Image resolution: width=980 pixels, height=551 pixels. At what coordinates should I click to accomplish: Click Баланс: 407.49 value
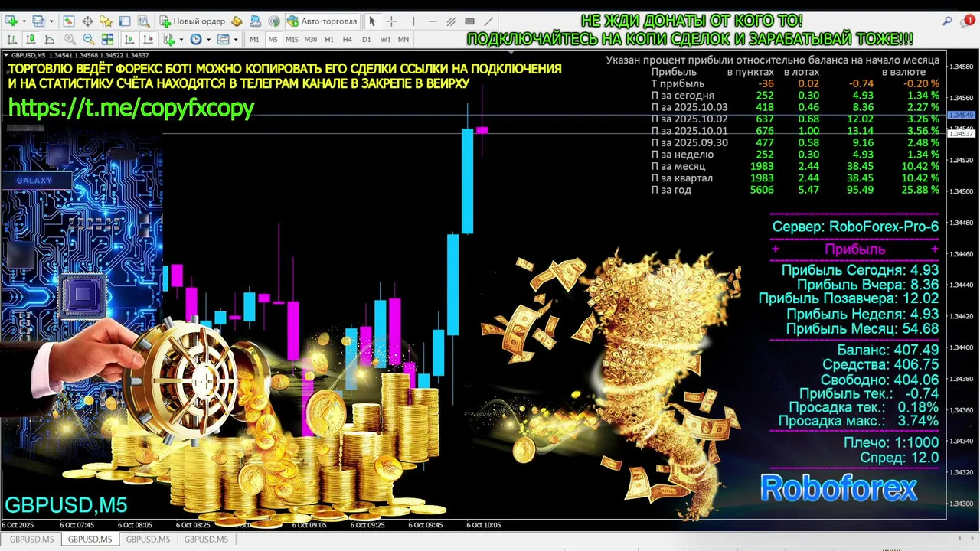[887, 350]
